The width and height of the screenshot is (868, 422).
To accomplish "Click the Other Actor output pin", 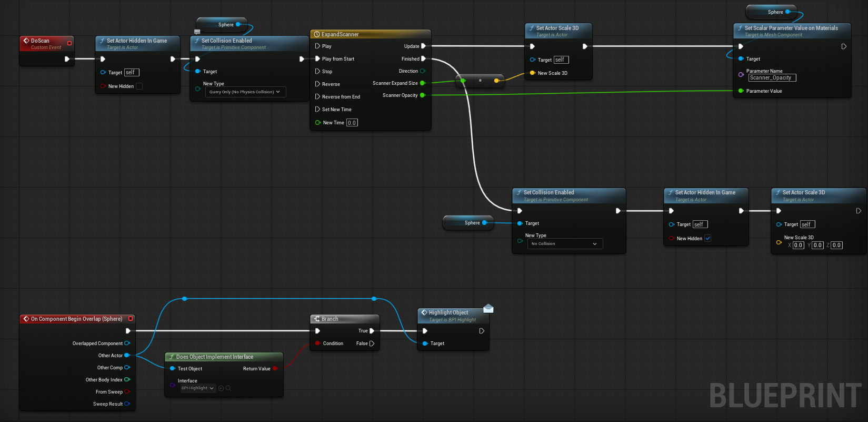I will pos(127,355).
